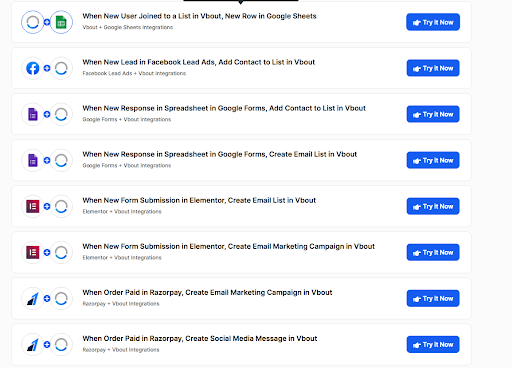Click Google Forms icon in Create Email List row
The width and height of the screenshot is (512, 368).
(33, 160)
